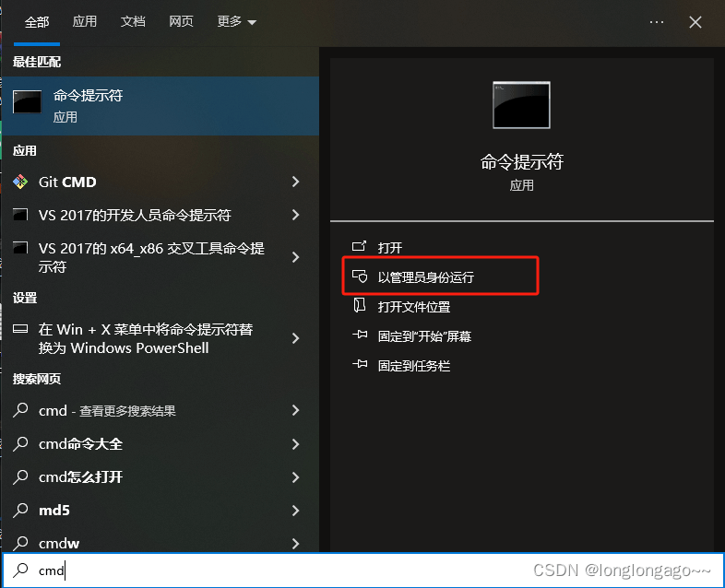
Task: Click the Git CMD app icon
Action: (20, 182)
